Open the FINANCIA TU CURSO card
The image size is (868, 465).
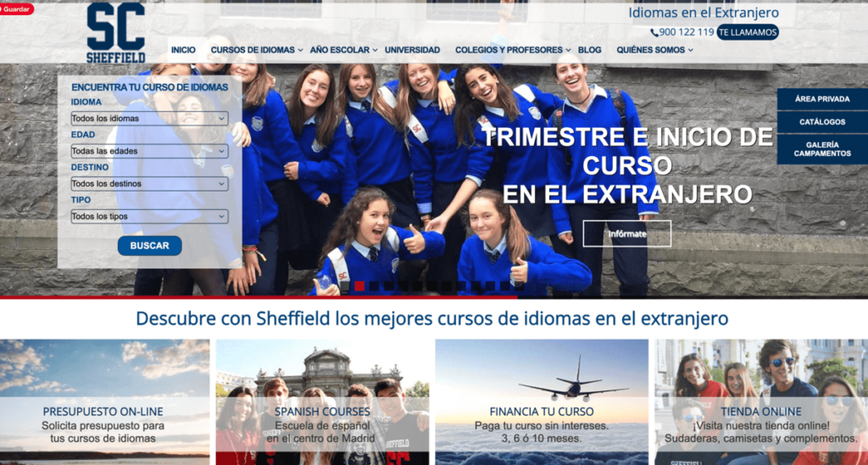click(x=542, y=402)
